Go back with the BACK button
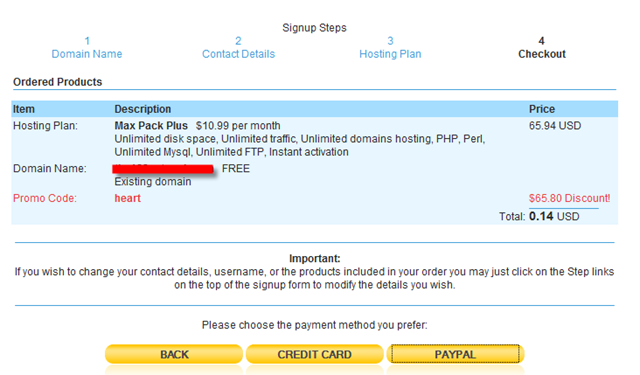This screenshot has width=640, height=375. [174, 354]
